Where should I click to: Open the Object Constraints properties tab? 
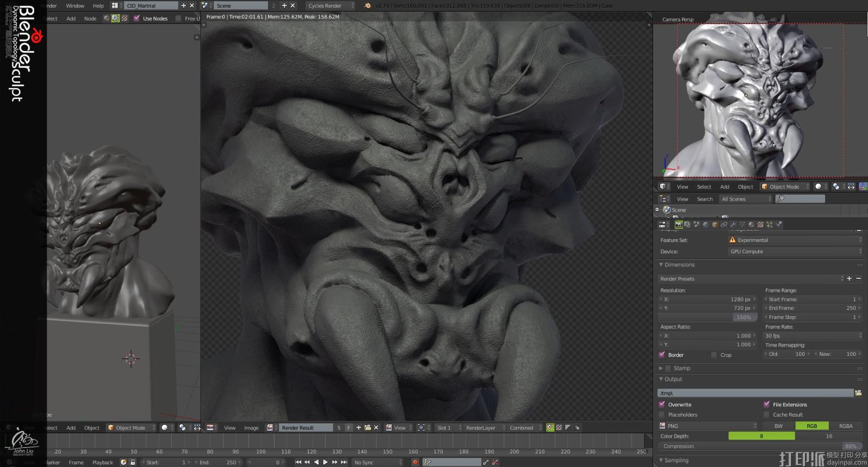[x=724, y=225]
